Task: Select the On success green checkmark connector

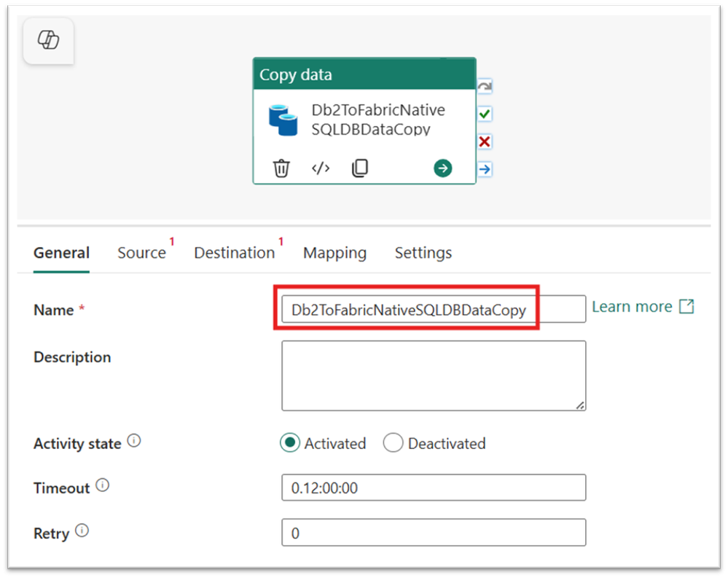Action: point(485,114)
